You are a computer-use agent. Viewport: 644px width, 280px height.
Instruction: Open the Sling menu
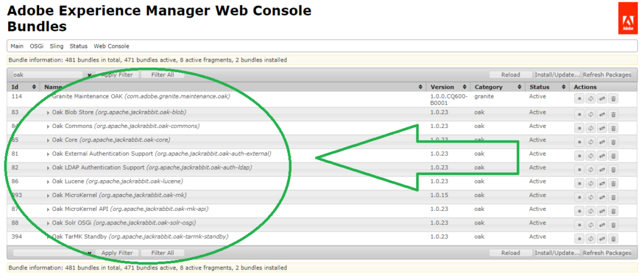point(57,46)
